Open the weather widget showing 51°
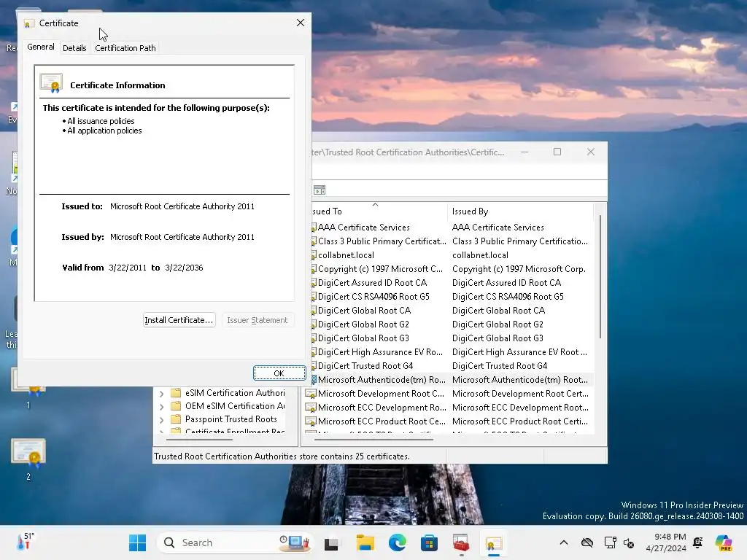Image resolution: width=747 pixels, height=560 pixels. click(26, 542)
